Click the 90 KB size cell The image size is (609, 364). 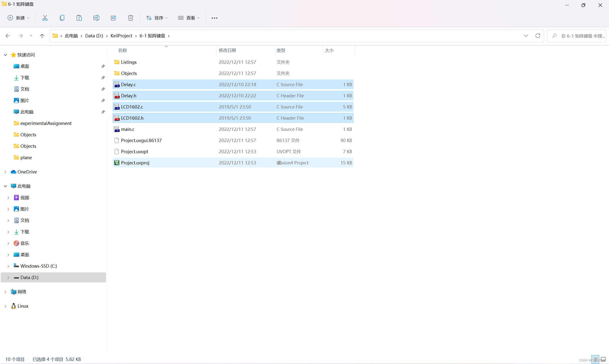click(346, 140)
